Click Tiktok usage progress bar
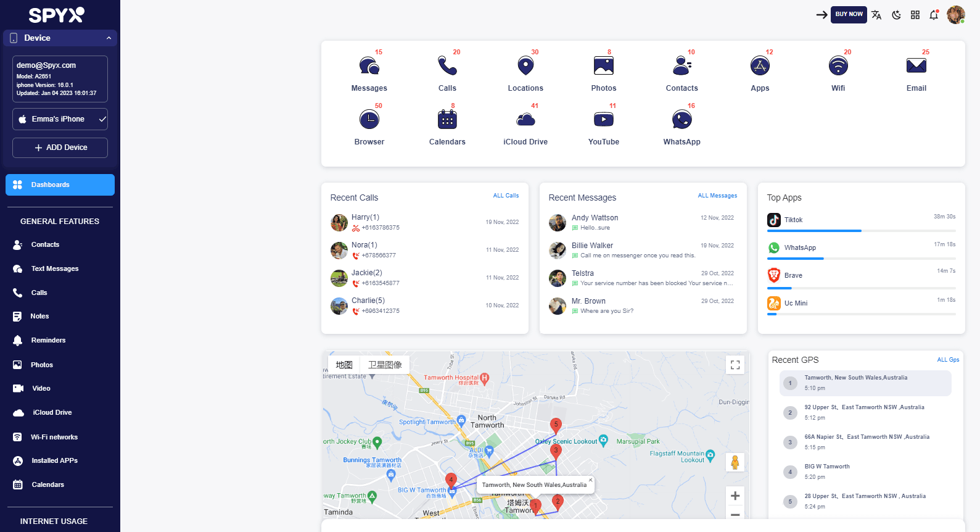 (861, 231)
